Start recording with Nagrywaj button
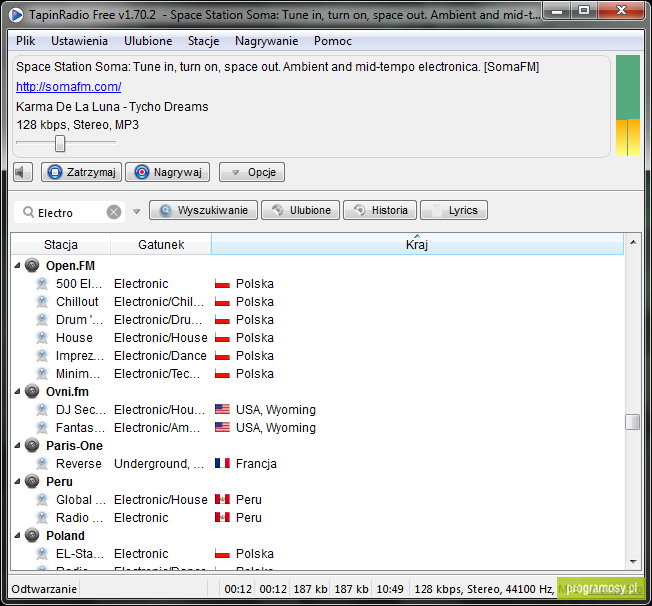The width and height of the screenshot is (652, 606). 168,172
